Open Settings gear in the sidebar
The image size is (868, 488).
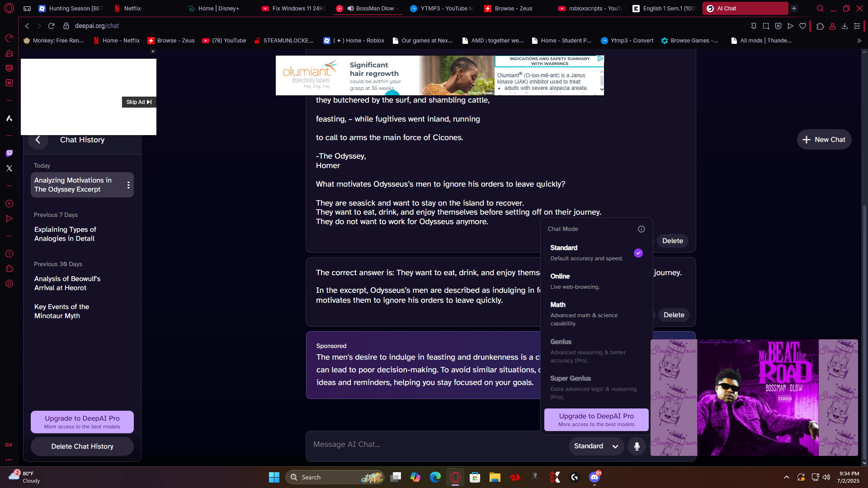pos(9,284)
